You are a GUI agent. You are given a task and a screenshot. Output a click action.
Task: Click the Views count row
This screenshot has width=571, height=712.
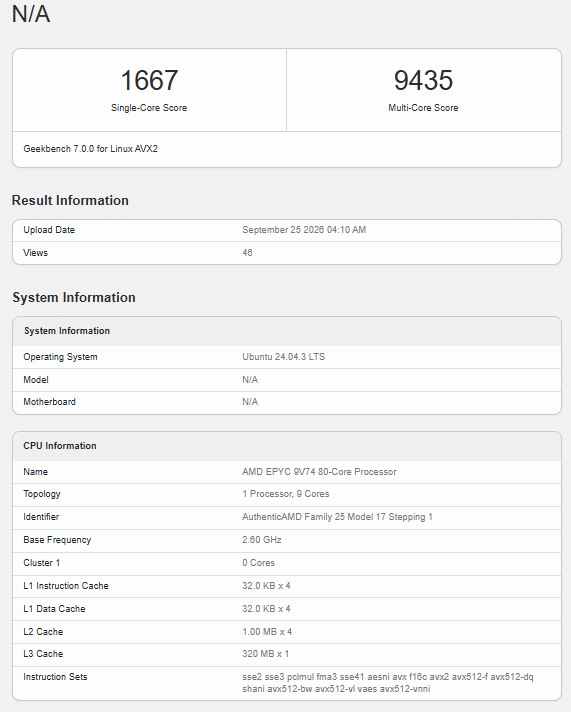(287, 253)
